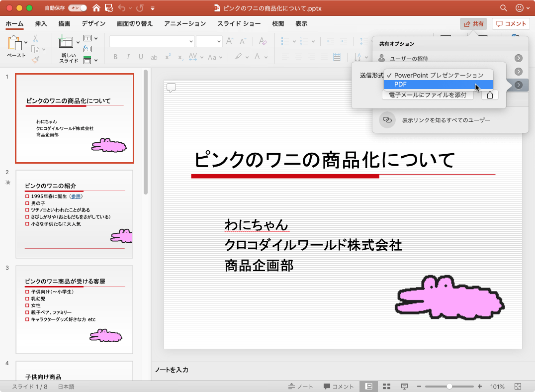Screen dimensions: 535x392
Task: Click the New Slide icon
Action: 66,43
